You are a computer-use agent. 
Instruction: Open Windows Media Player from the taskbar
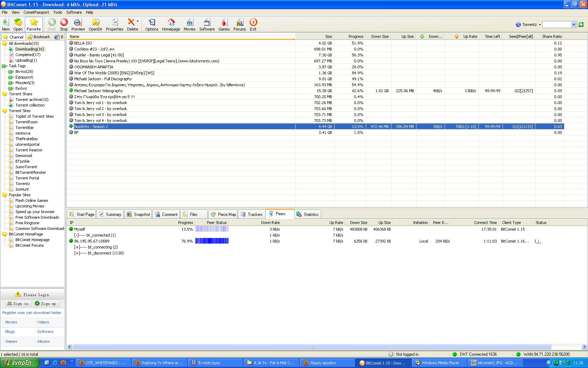click(x=440, y=363)
